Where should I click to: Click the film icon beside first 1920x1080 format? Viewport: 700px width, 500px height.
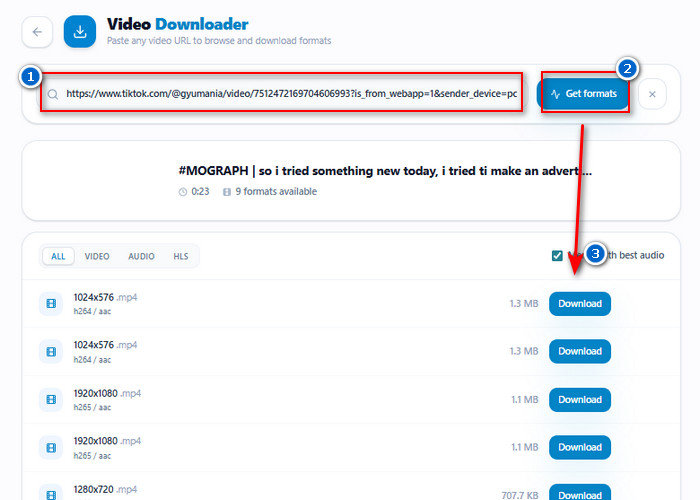pyautogui.click(x=51, y=400)
